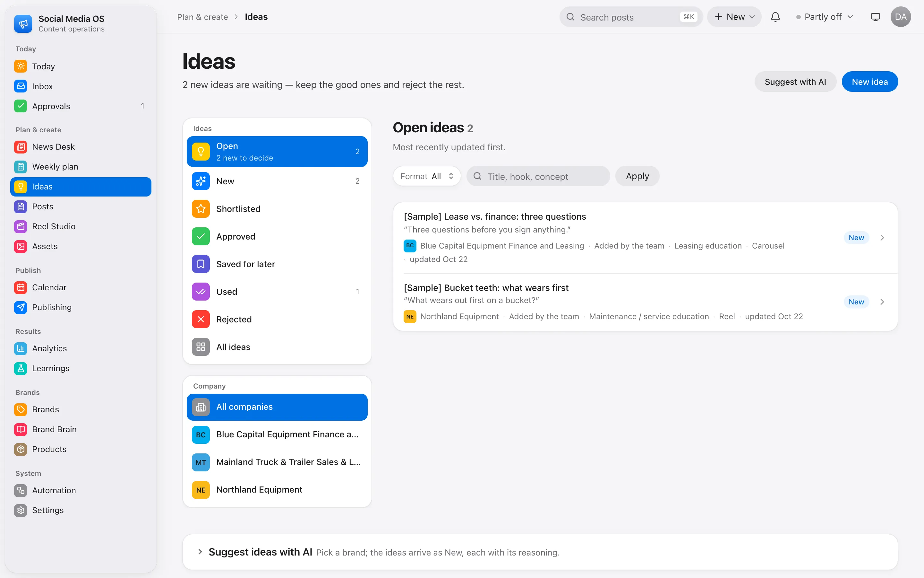Open Products in the sidebar
The image size is (924, 578).
(x=81, y=449)
